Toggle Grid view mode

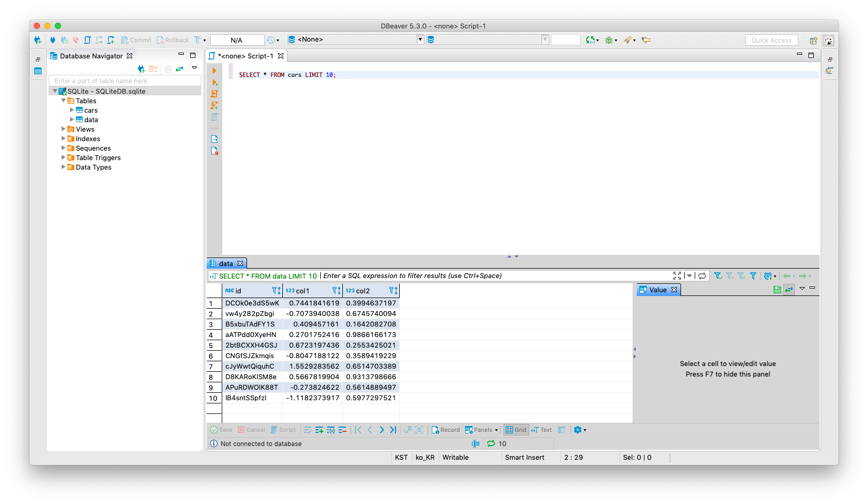pyautogui.click(x=516, y=430)
